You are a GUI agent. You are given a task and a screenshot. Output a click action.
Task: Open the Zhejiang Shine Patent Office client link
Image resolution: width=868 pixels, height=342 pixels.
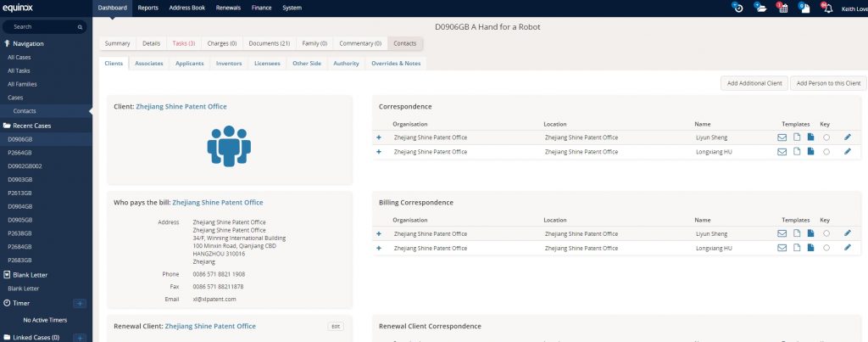[x=181, y=107]
